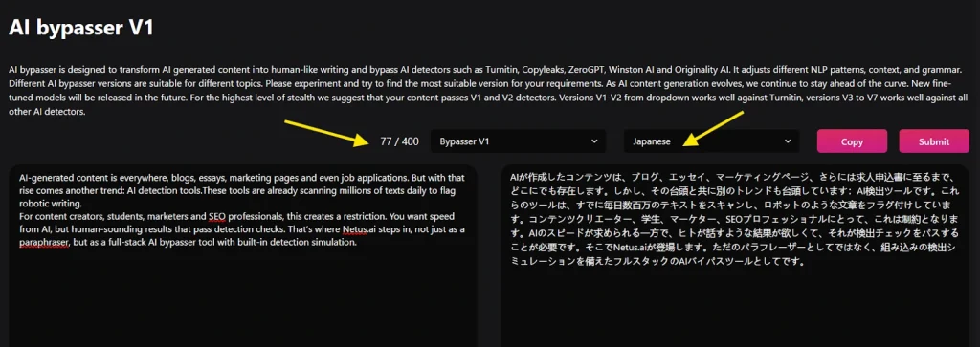Click the Copy button

(852, 141)
